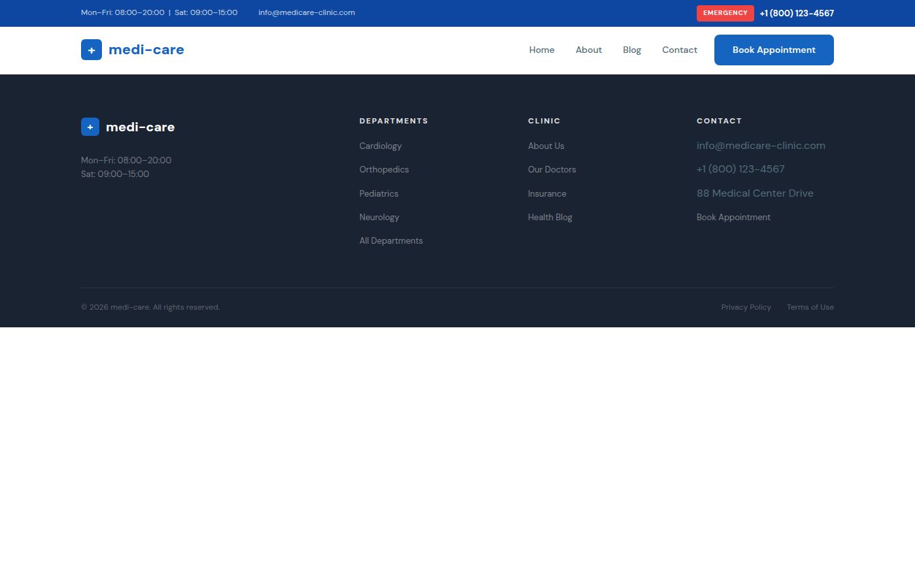Click the CLINIC column heading
915x588 pixels.
tap(544, 121)
